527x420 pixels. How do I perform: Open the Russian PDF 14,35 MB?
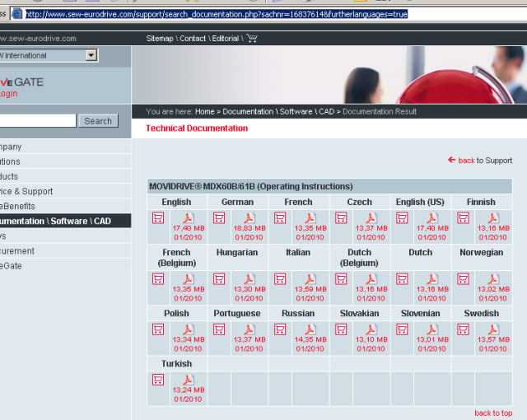[x=310, y=329]
